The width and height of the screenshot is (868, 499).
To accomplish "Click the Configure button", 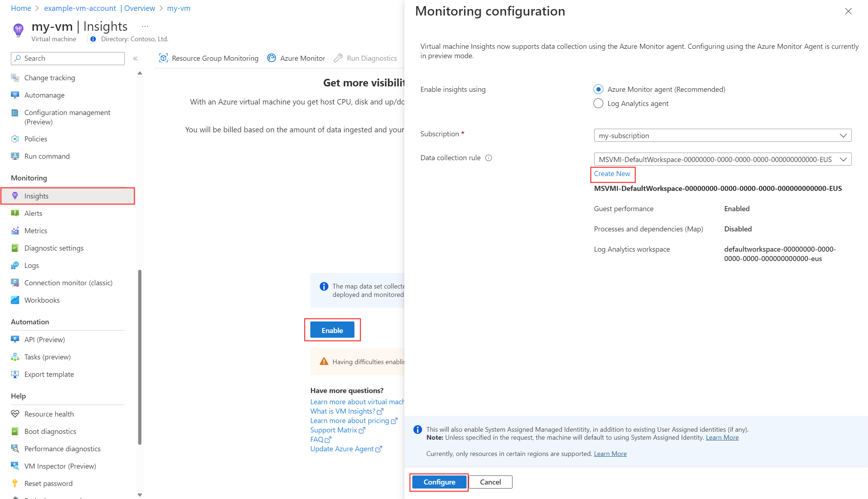I will (439, 482).
